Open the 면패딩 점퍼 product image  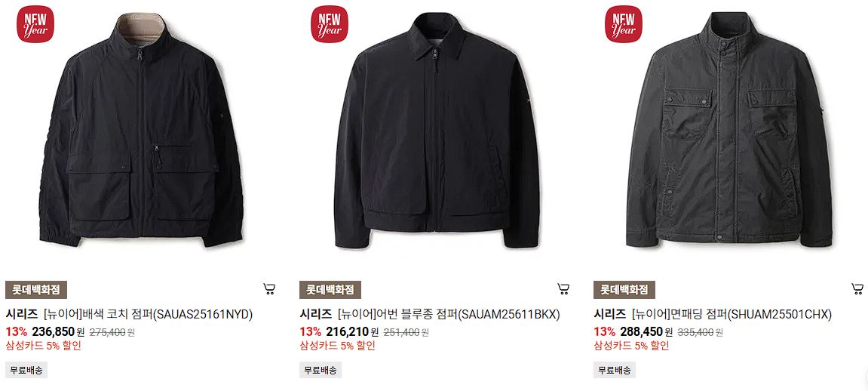tap(729, 130)
